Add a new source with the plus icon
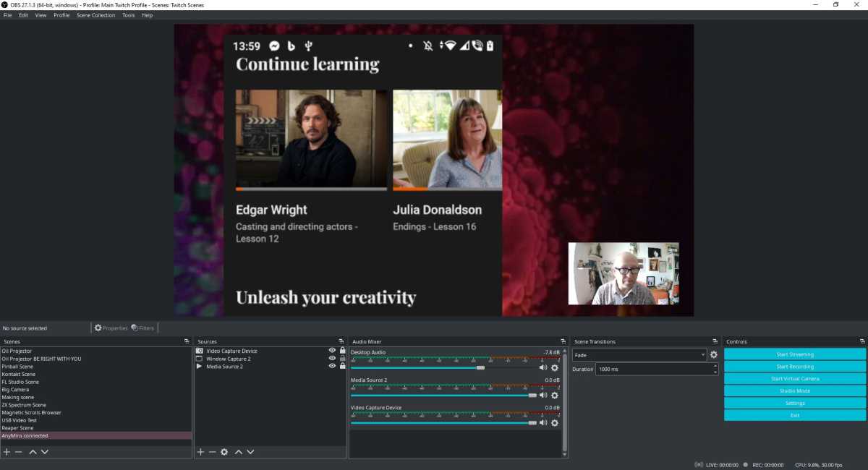Image resolution: width=868 pixels, height=470 pixels. coord(199,451)
